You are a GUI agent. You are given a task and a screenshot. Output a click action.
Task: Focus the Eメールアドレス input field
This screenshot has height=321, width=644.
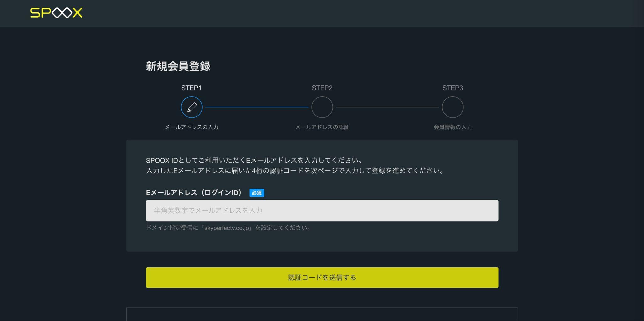coord(322,210)
